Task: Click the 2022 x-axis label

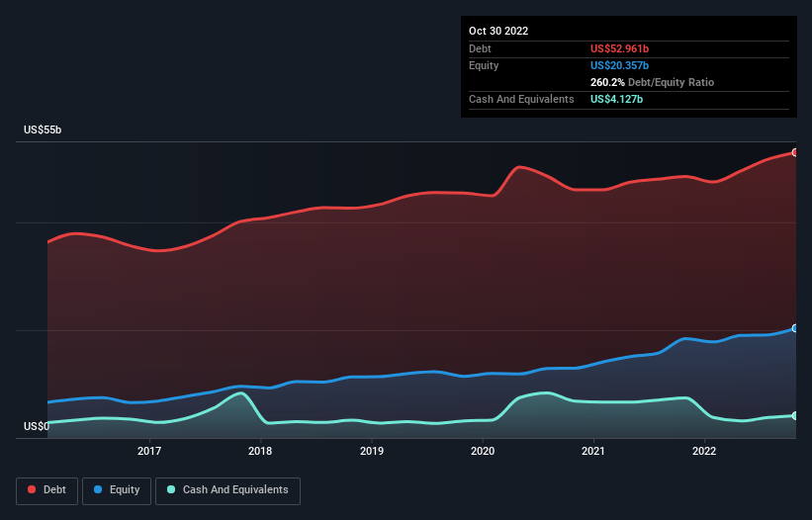Action: pyautogui.click(x=704, y=451)
